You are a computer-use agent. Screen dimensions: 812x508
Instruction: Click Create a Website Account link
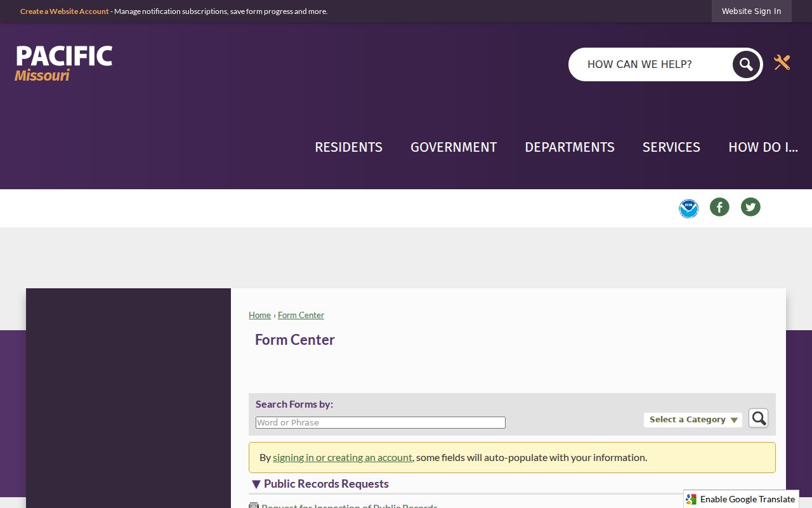(64, 11)
